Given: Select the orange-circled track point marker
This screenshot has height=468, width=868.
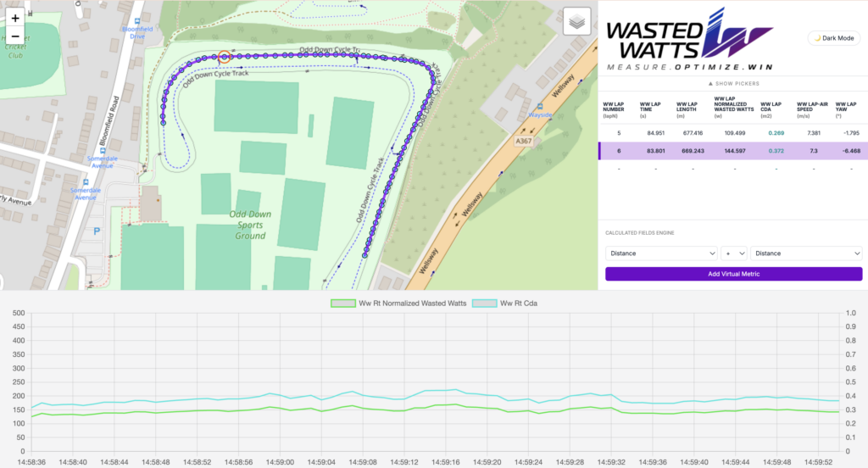Looking at the screenshot, I should pyautogui.click(x=224, y=57).
